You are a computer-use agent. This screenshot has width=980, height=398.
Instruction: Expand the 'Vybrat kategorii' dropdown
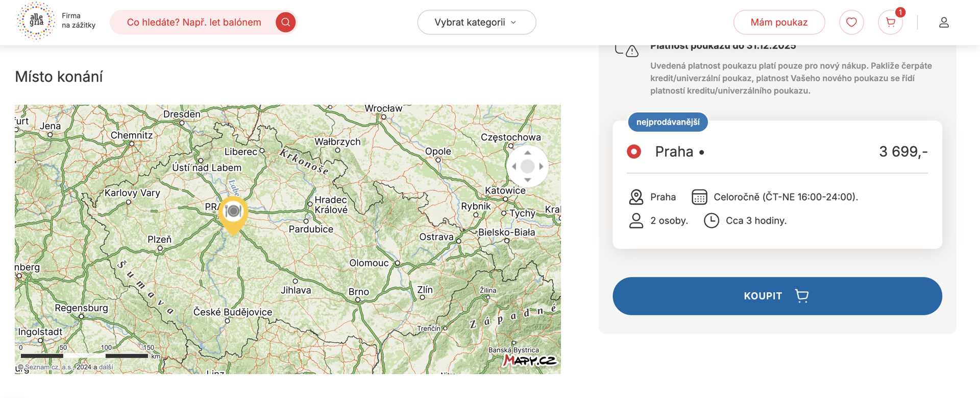pyautogui.click(x=476, y=22)
